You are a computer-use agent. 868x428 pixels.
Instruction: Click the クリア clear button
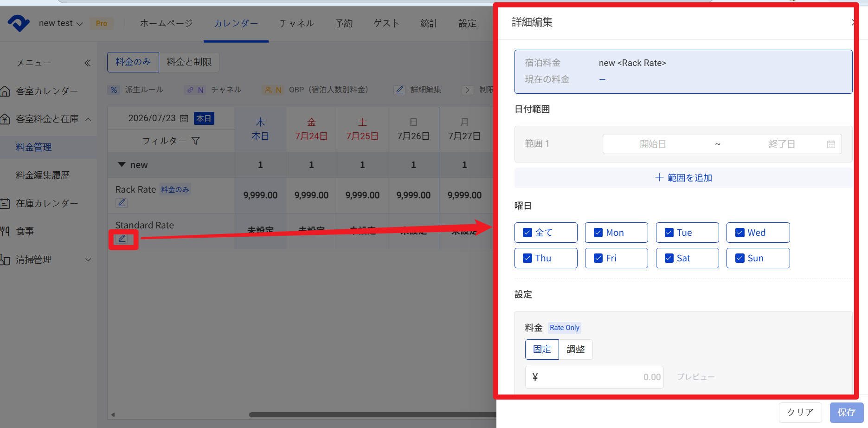(800, 412)
